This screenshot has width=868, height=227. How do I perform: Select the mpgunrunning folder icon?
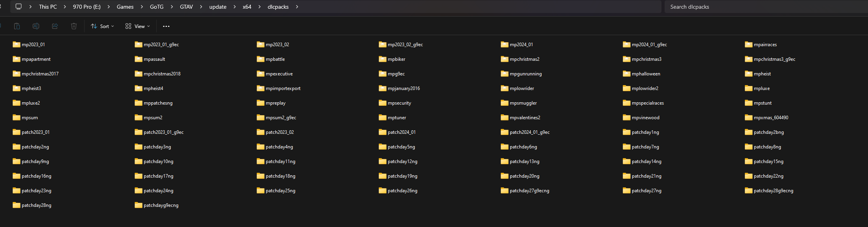(x=505, y=73)
